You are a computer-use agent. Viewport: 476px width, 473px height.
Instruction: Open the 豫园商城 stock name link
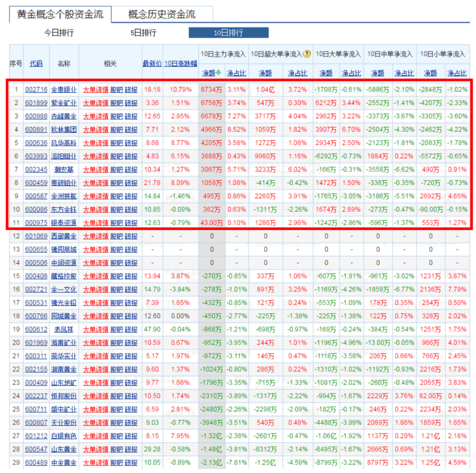pyautogui.click(x=64, y=250)
